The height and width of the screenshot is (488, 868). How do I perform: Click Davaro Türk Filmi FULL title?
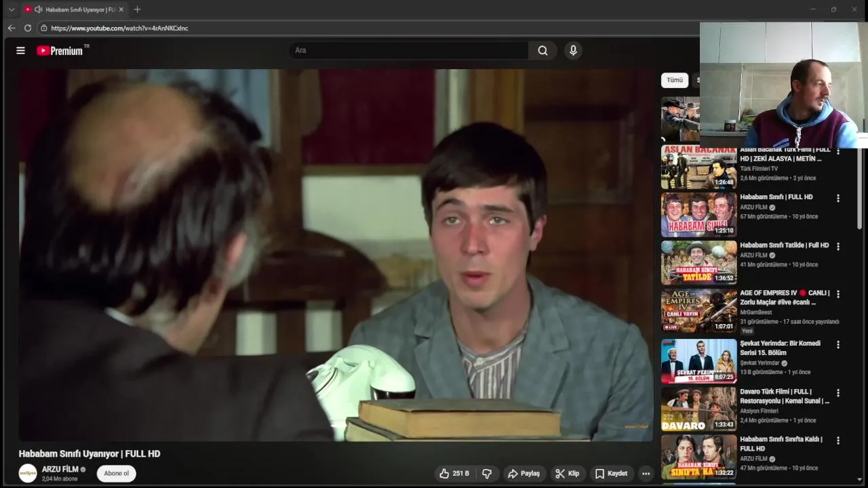[x=785, y=396]
